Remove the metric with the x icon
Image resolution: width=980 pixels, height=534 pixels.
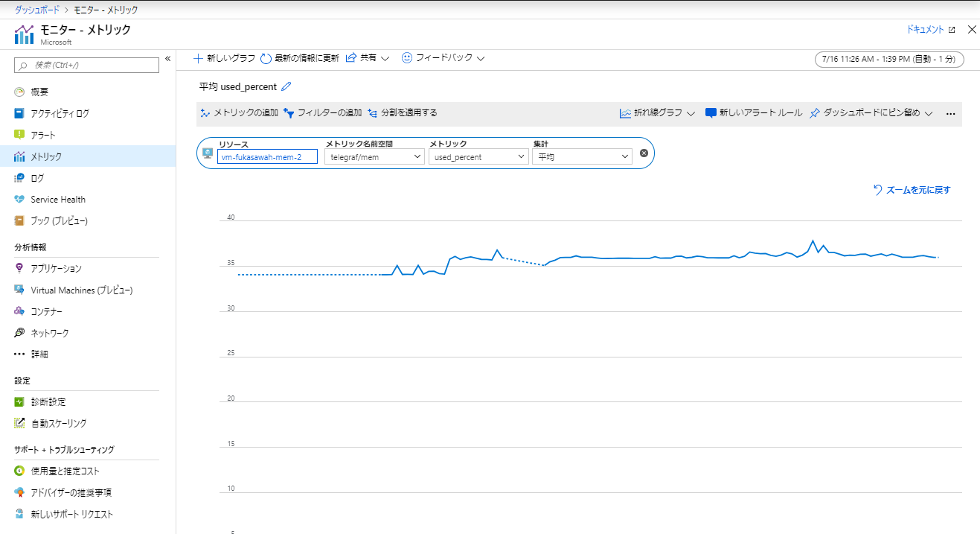pos(644,153)
